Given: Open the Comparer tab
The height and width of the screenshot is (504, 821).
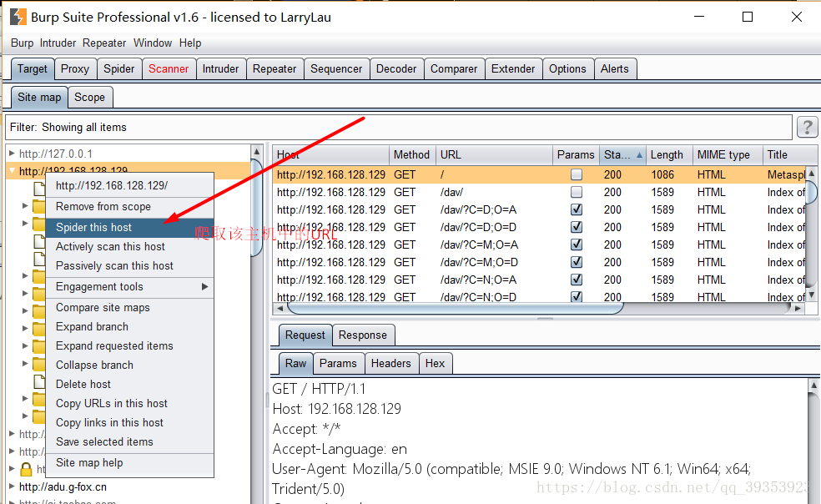Looking at the screenshot, I should tap(454, 68).
